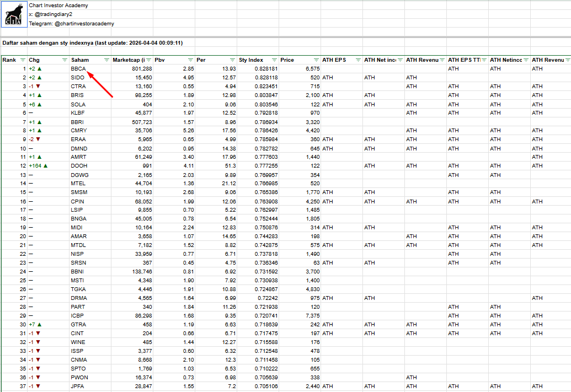This screenshot has height=392, width=571.
Task: Select the CPIN stock cell
Action: [90, 201]
